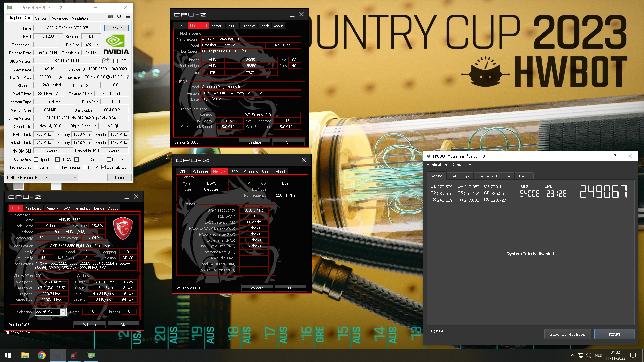Minimize the CPU-Z Memory window
Image resolution: width=644 pixels, height=362 pixels.
click(294, 160)
